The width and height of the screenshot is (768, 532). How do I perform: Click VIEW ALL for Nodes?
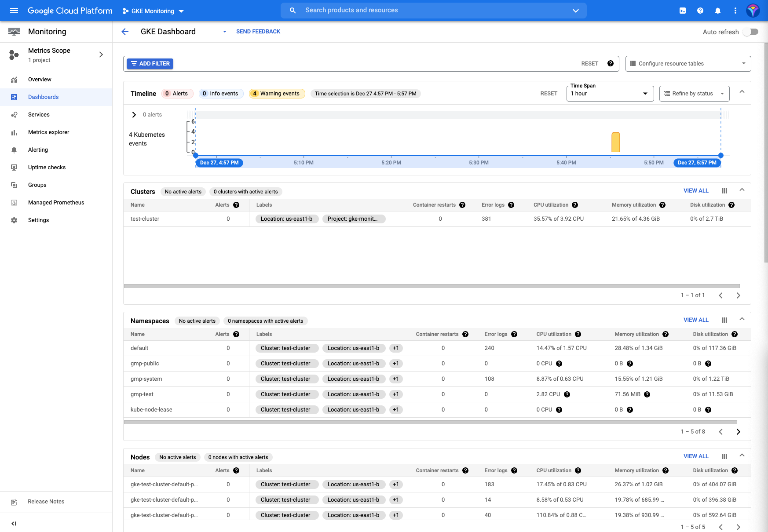coord(696,456)
